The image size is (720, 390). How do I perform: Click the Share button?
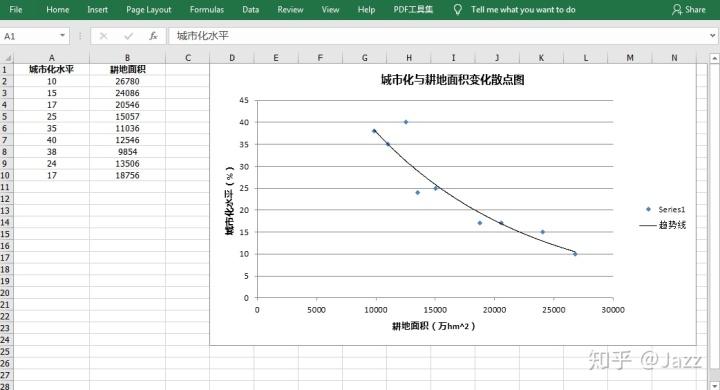(x=688, y=10)
